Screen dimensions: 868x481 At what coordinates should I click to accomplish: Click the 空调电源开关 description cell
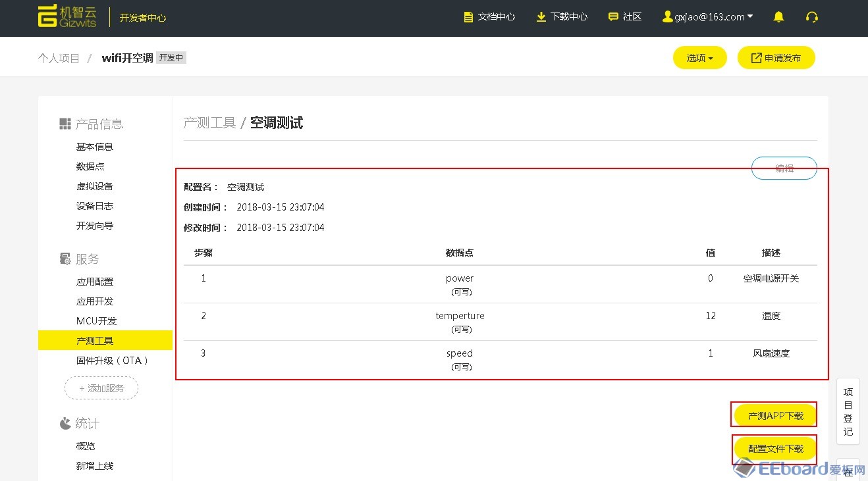tap(771, 278)
